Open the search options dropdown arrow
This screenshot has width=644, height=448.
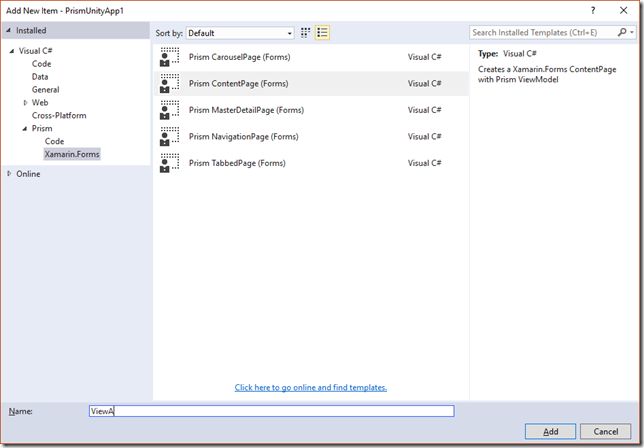632,32
